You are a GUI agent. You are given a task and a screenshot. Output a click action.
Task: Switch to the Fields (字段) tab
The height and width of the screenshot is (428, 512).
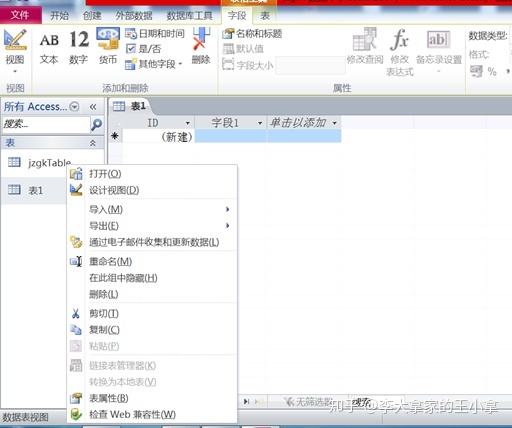pyautogui.click(x=237, y=16)
